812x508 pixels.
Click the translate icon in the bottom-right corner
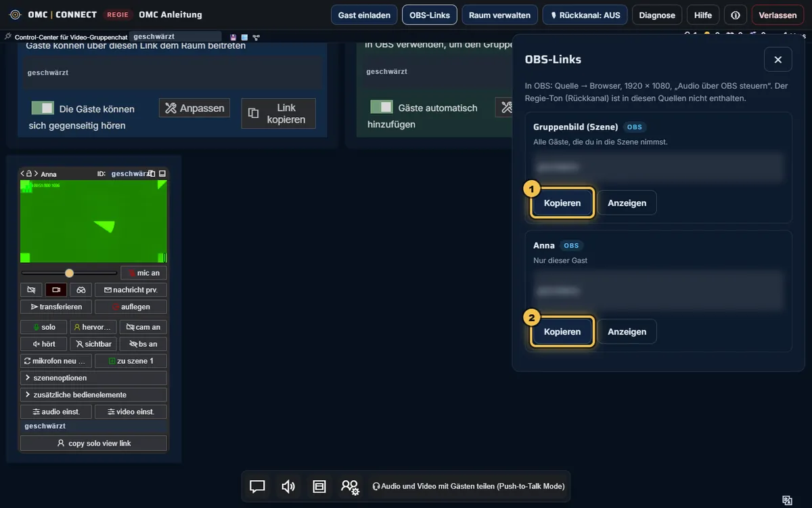(x=787, y=501)
